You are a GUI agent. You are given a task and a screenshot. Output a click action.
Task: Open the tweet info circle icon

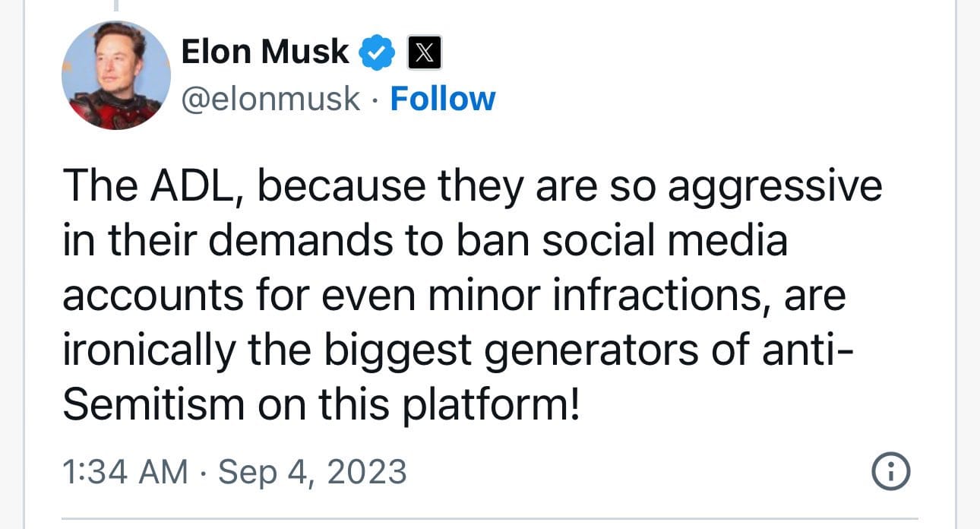[x=893, y=473]
